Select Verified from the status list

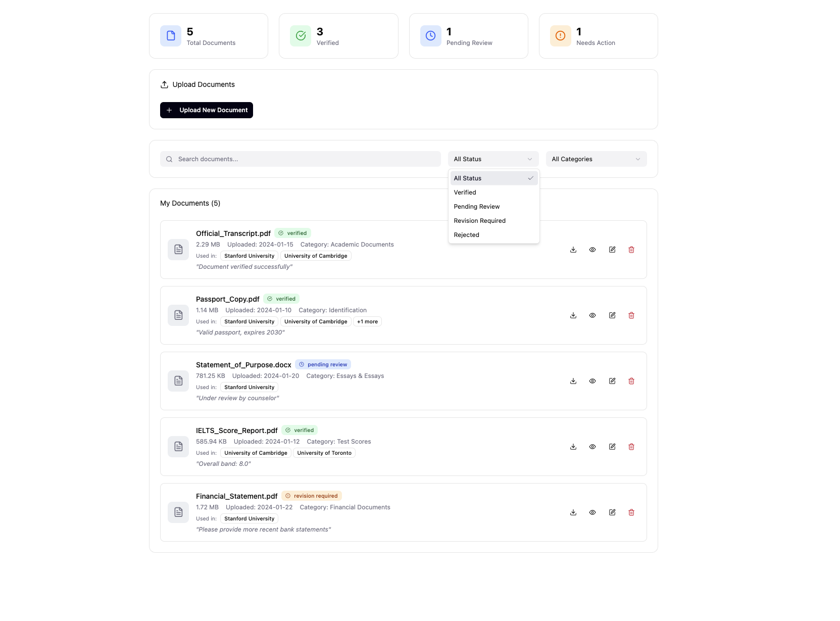point(465,193)
